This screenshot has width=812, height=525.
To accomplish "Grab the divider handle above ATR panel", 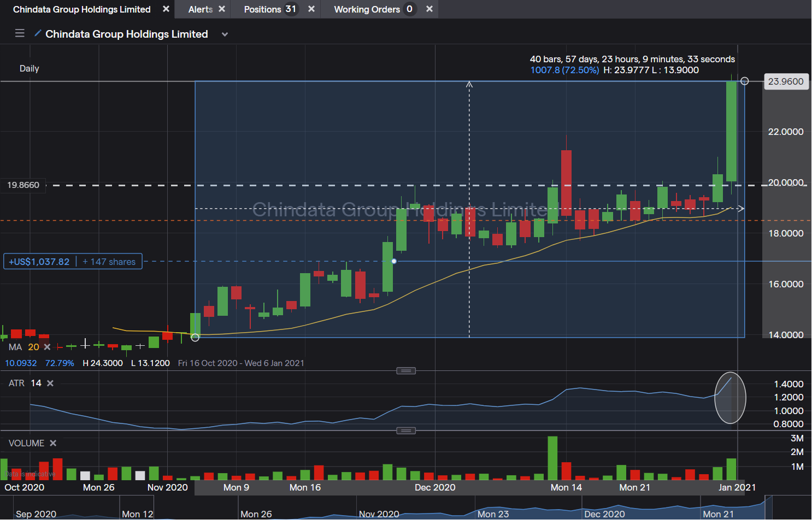I will [x=406, y=371].
